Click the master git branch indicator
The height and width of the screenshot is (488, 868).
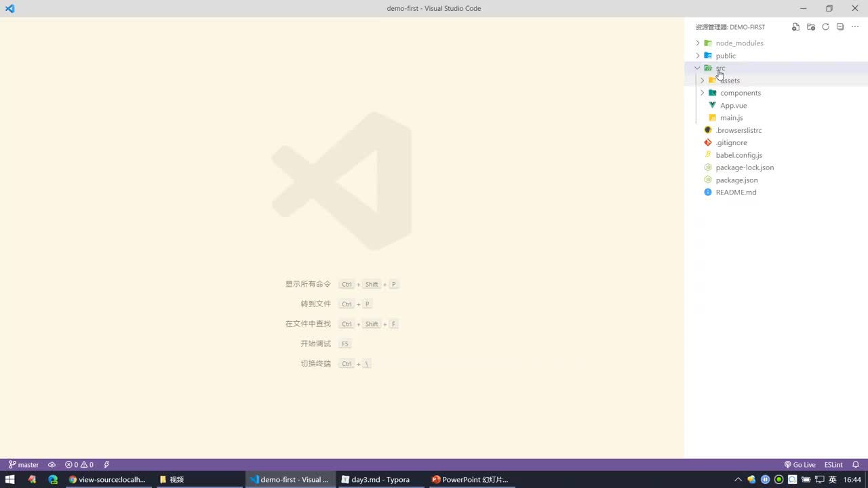[24, 465]
